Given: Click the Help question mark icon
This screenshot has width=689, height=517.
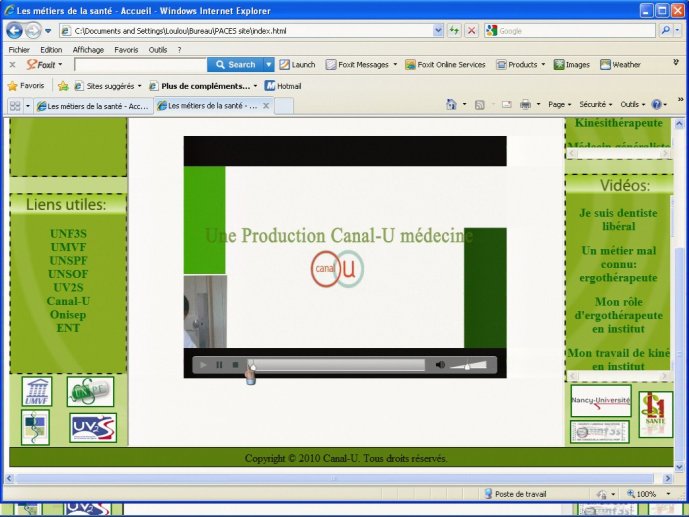Looking at the screenshot, I should [x=656, y=105].
